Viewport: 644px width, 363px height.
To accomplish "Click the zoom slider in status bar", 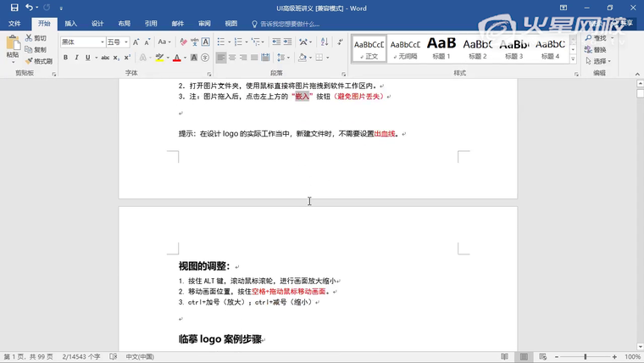I will 585,357.
